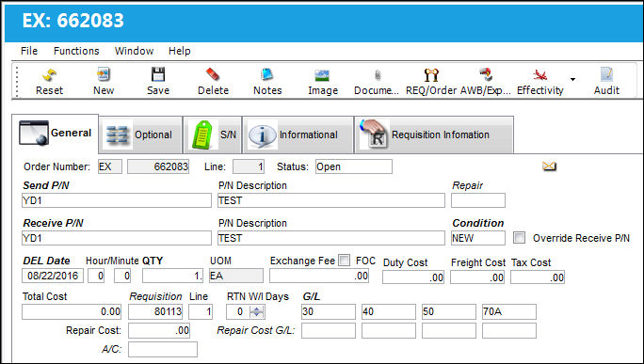The image size is (644, 364).
Task: Click the Tax Cost field
Action: pyautogui.click(x=538, y=277)
